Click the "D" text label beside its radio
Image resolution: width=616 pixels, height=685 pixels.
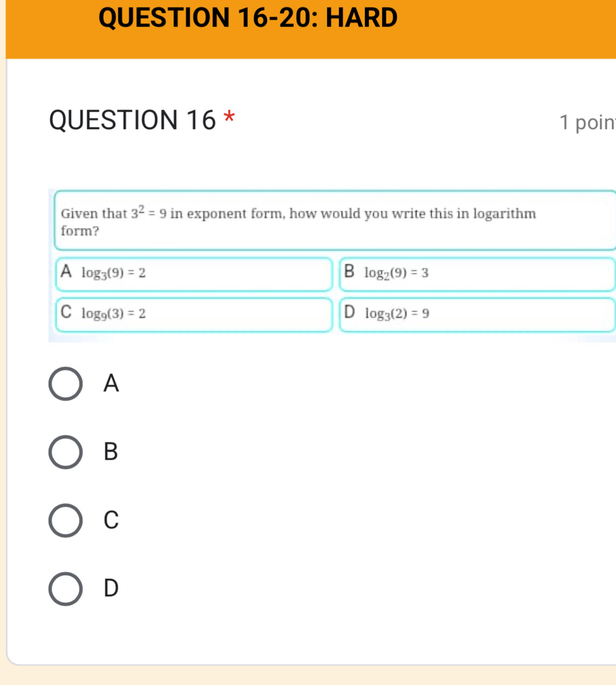[111, 588]
